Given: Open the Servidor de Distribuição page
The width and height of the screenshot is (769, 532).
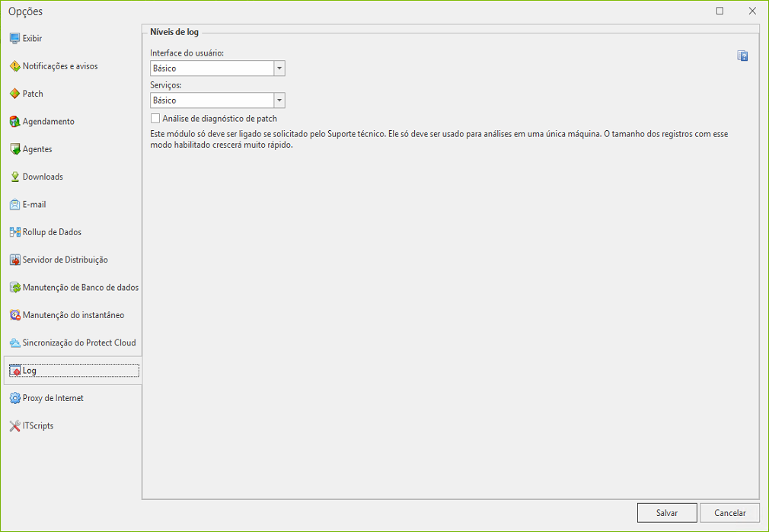Looking at the screenshot, I should click(x=65, y=260).
